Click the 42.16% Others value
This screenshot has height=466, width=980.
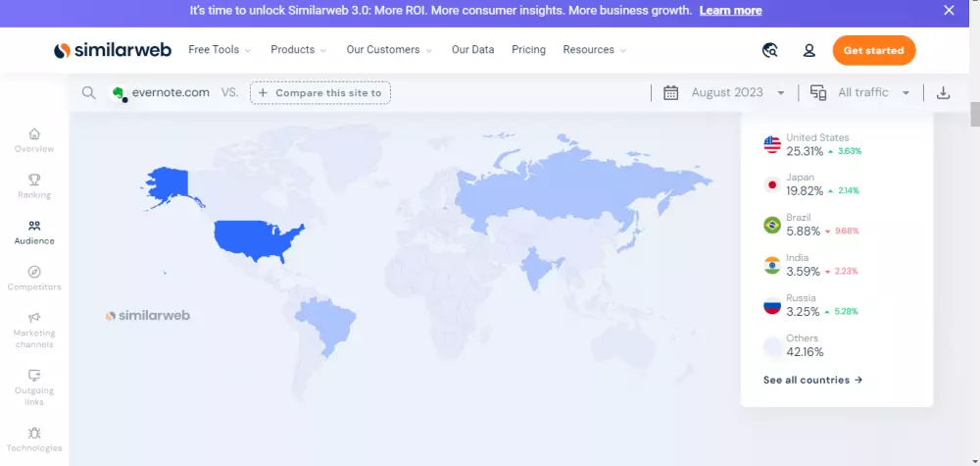tap(805, 352)
